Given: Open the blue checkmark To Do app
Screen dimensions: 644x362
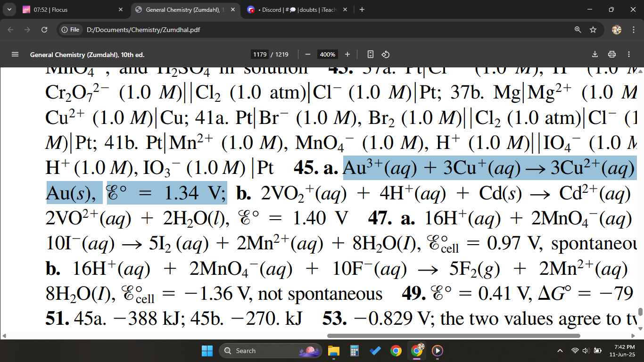Looking at the screenshot, I should point(375,351).
